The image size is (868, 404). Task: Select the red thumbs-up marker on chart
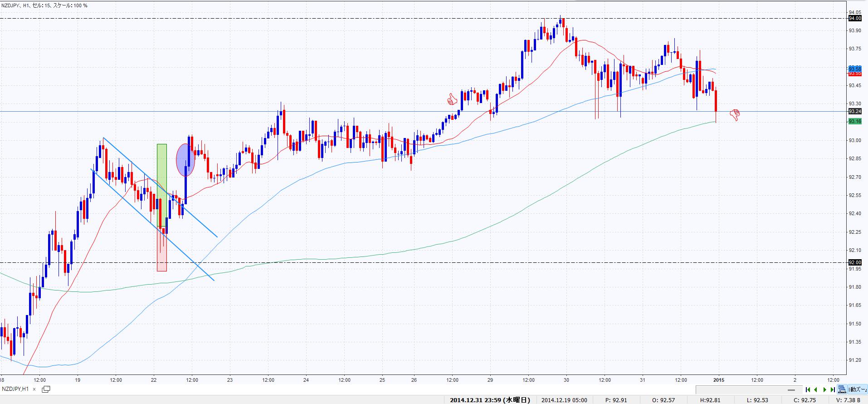click(452, 99)
